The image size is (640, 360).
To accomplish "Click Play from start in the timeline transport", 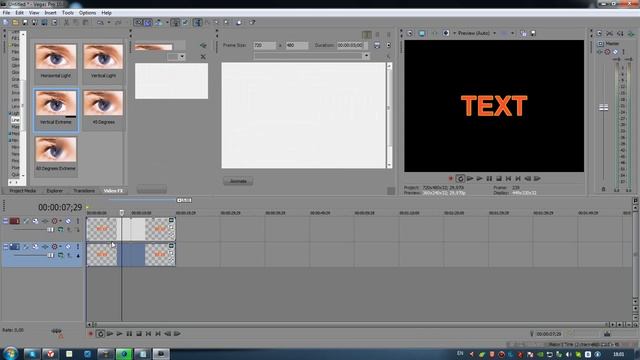I will point(110,333).
